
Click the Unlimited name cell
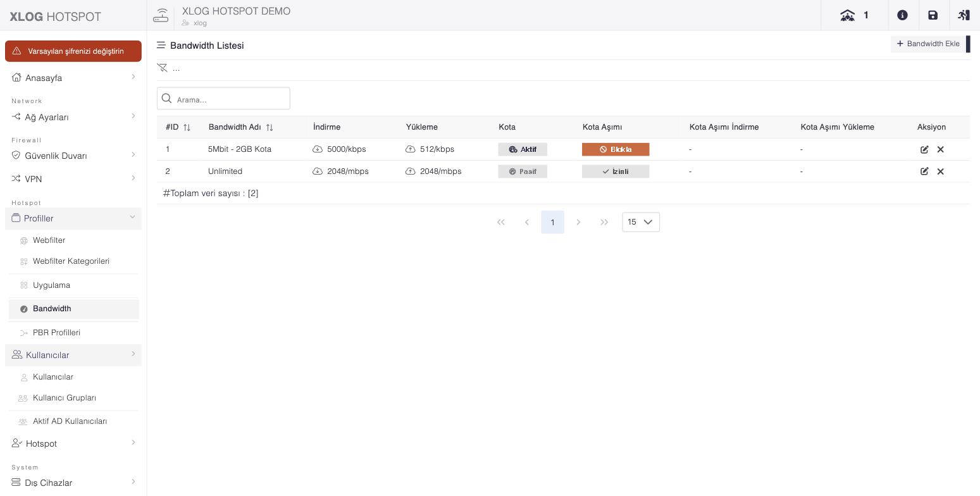(225, 171)
